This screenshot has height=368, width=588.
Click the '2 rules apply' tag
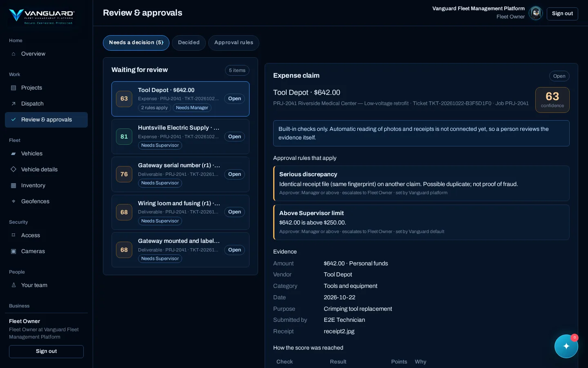tap(154, 108)
